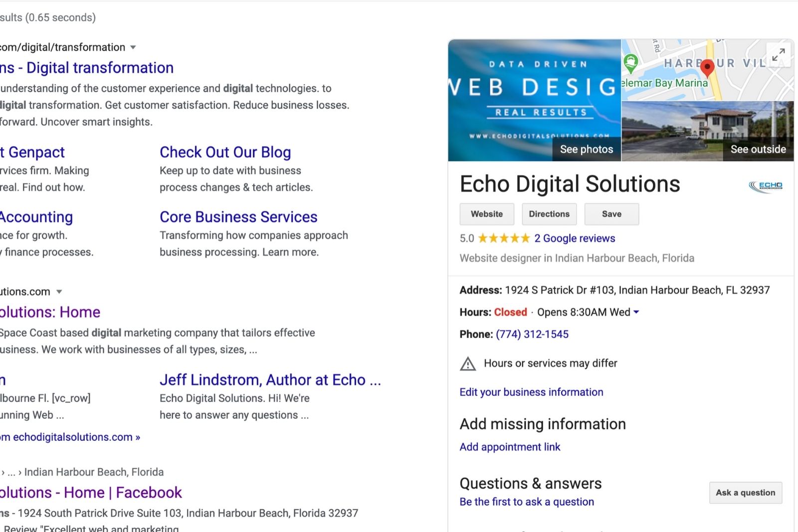Open the Accounting sitelink

[x=36, y=217]
